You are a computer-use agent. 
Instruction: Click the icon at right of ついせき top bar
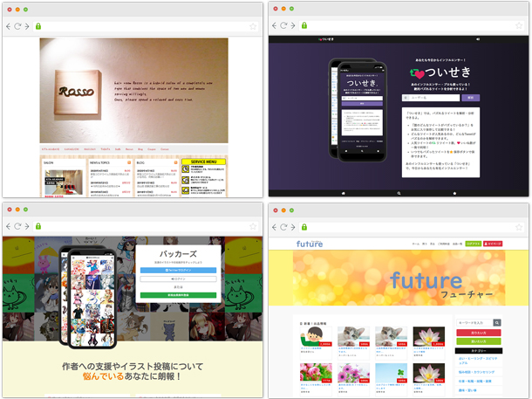pos(478,39)
